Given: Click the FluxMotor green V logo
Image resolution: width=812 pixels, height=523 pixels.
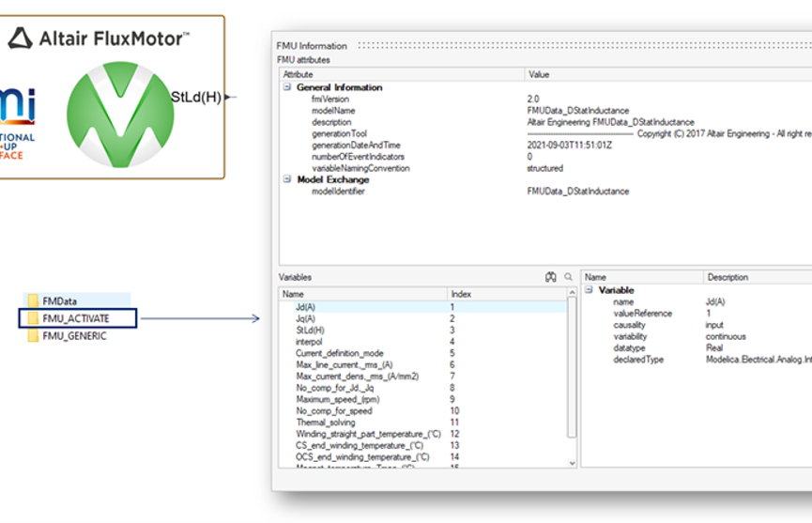Looking at the screenshot, I should click(x=120, y=115).
